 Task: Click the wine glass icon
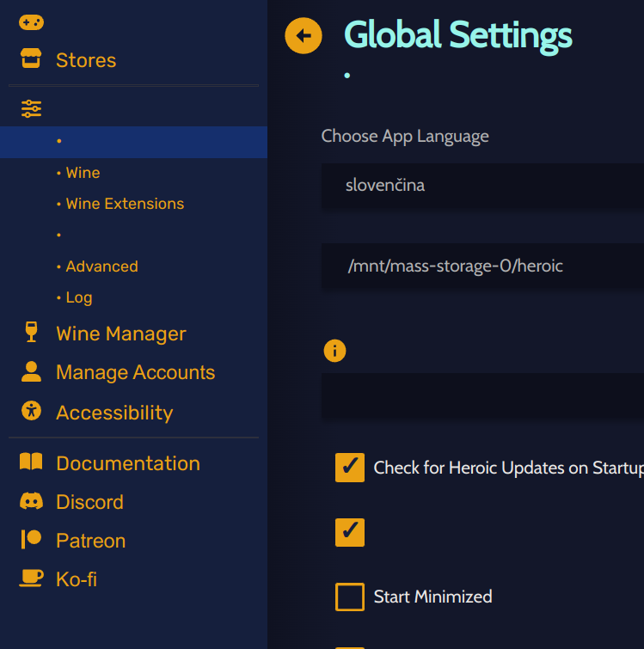pos(31,332)
